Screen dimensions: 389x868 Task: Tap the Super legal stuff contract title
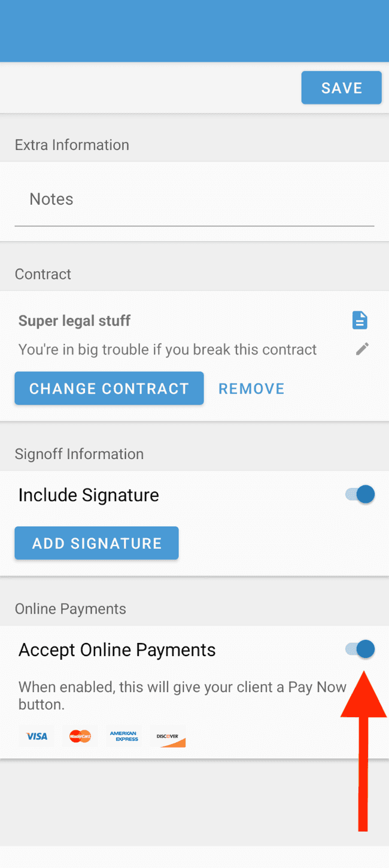coord(74,320)
